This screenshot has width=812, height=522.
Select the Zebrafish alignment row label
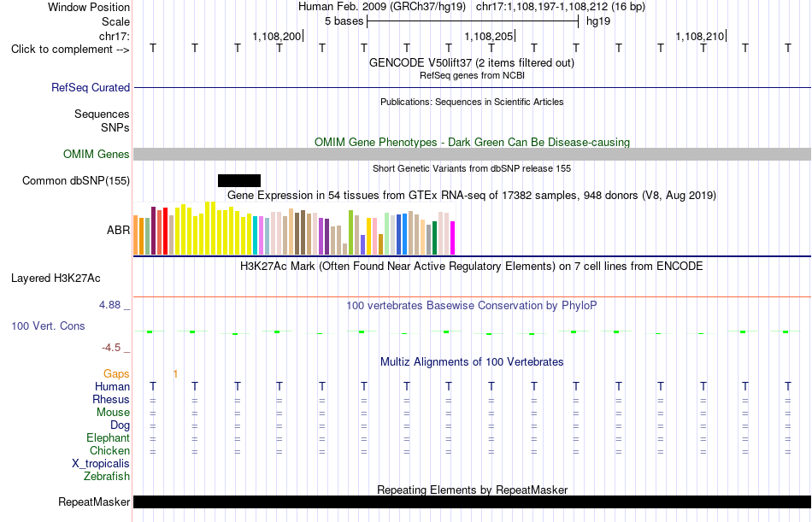point(107,476)
